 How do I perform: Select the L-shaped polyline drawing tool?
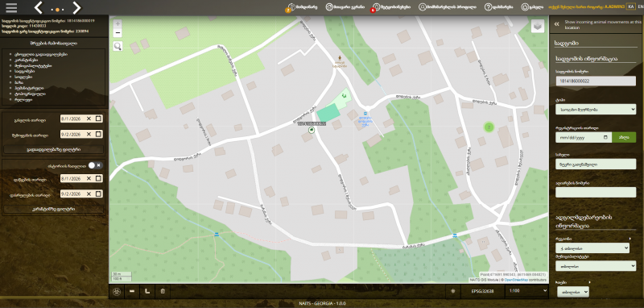[147, 292]
